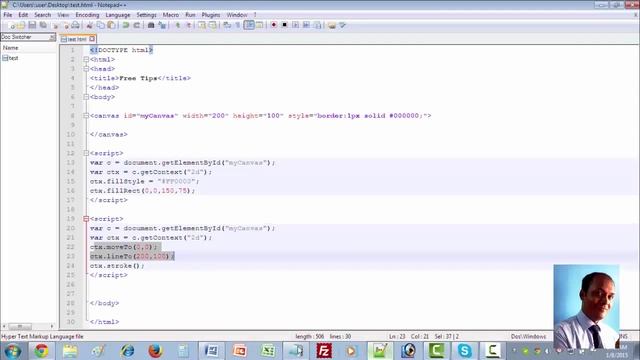Collapse the body fold on line 6
640x360 pixels.
[x=86, y=97]
